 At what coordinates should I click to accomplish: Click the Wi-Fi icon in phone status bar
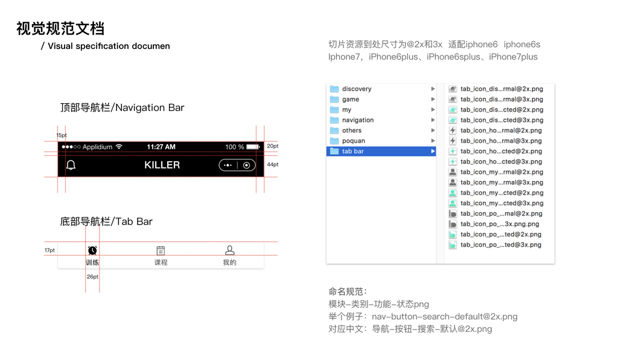coord(119,147)
